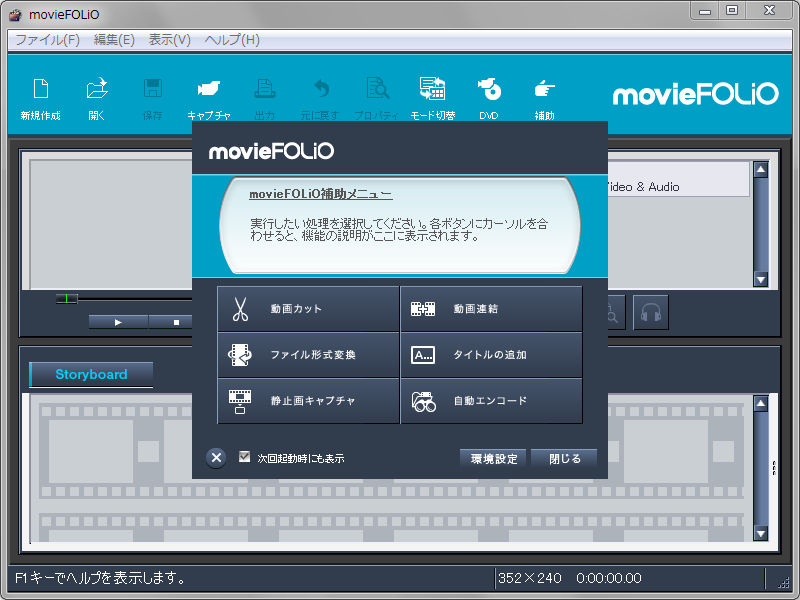Open the ヘルプ(H) menu
This screenshot has height=600, width=800.
tap(232, 40)
